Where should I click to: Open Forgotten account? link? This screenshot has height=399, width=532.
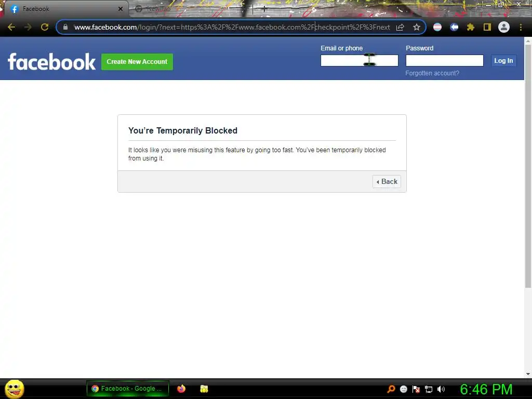pos(432,73)
